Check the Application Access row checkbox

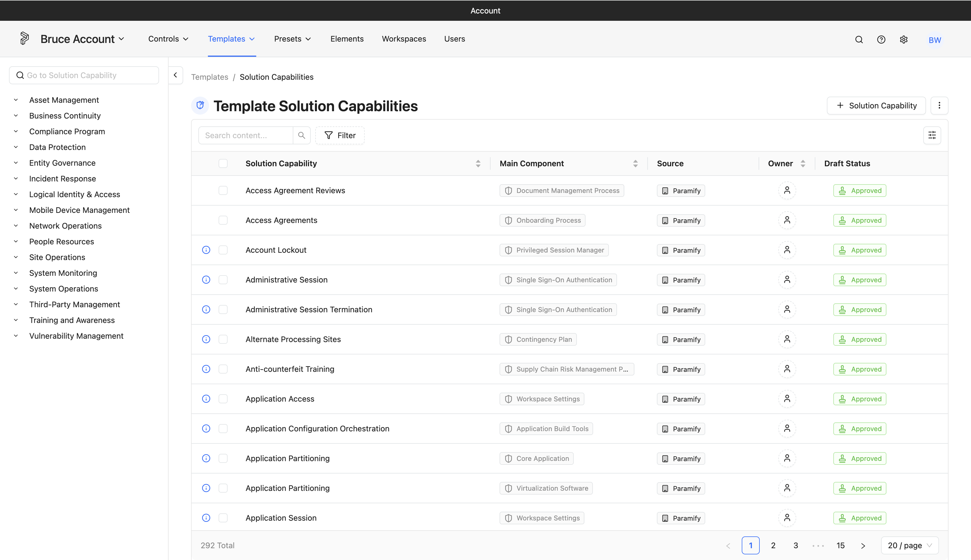223,399
